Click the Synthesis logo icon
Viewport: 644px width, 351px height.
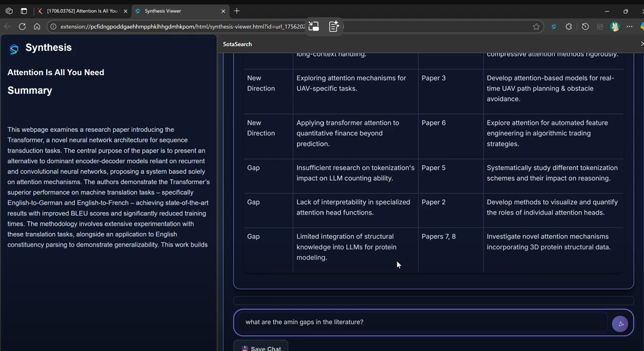(x=14, y=49)
